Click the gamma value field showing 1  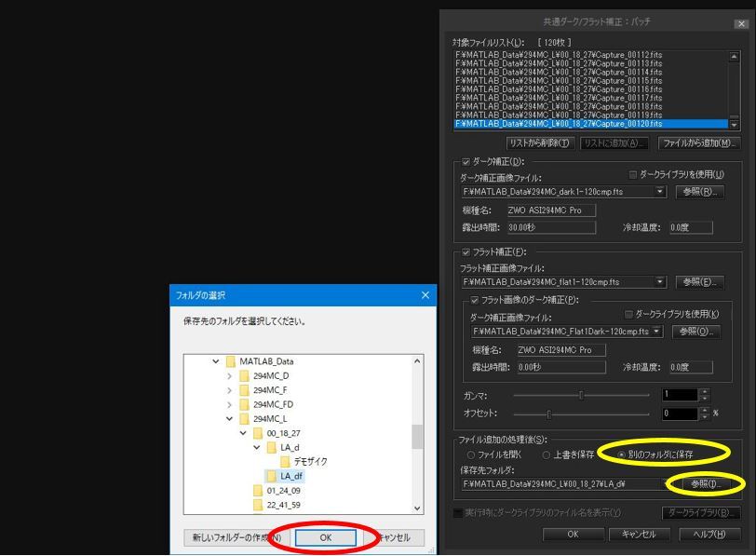point(680,395)
